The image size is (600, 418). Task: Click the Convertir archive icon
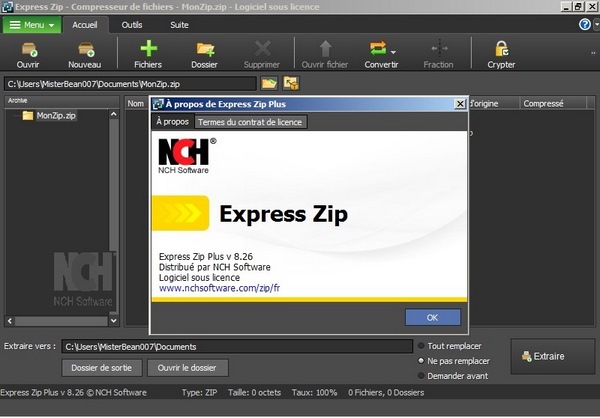click(378, 49)
